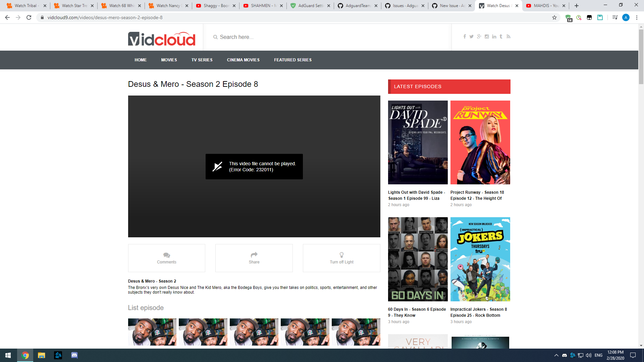The height and width of the screenshot is (362, 644).
Task: Open the Tampermonkey extension icon
Action: (589, 18)
